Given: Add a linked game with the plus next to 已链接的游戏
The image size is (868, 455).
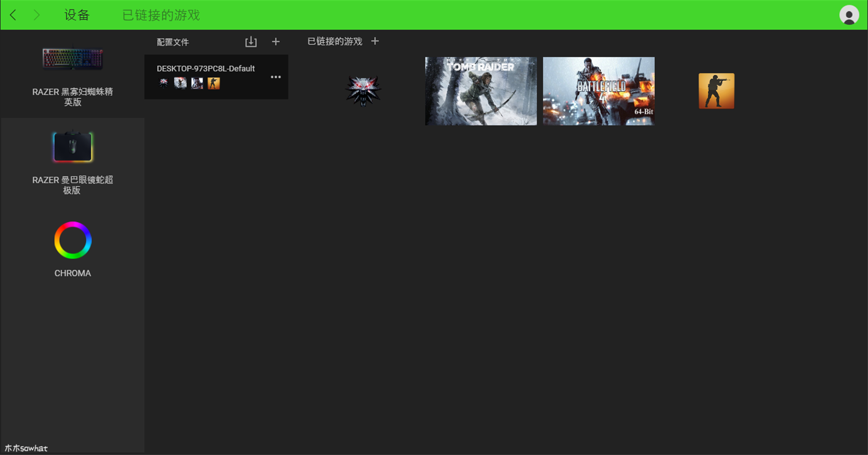Looking at the screenshot, I should 375,41.
